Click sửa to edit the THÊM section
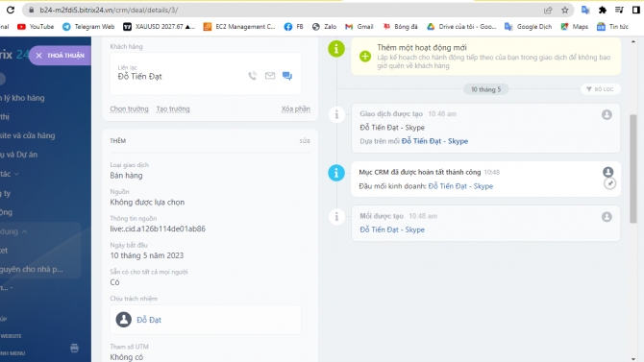Screen dimensions: 644x362 305,141
